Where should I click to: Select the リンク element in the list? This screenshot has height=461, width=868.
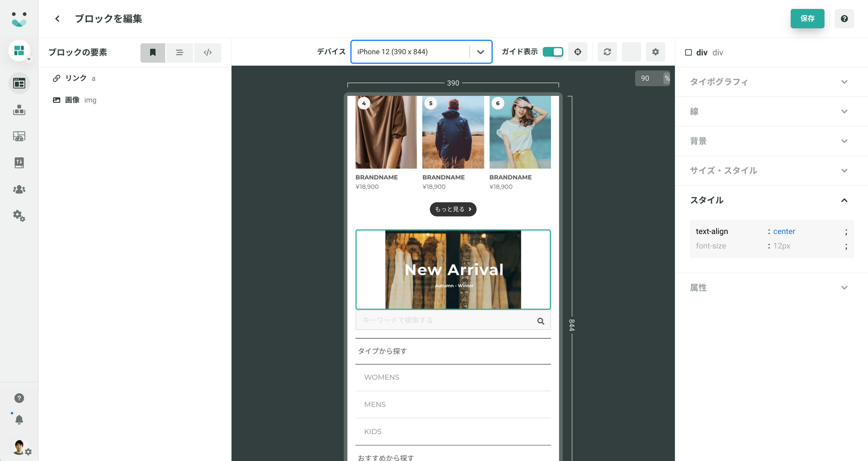(x=76, y=78)
